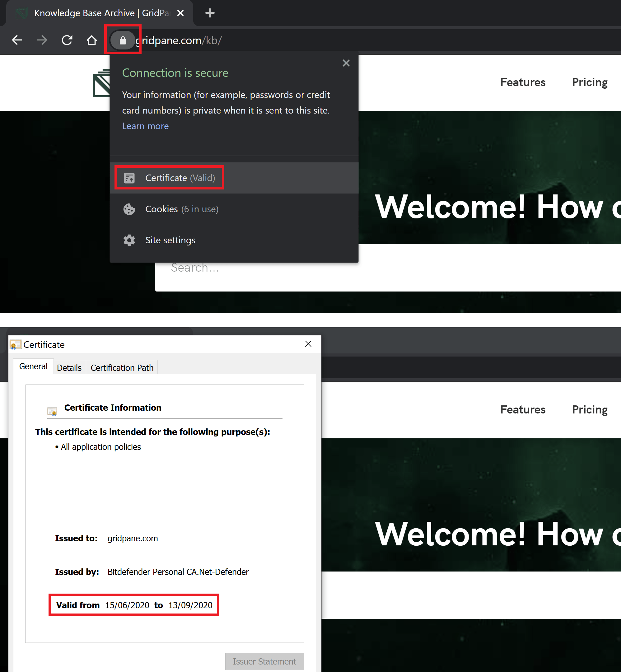Image resolution: width=621 pixels, height=672 pixels.
Task: Click the Certificate dialog title icon
Action: click(x=16, y=345)
